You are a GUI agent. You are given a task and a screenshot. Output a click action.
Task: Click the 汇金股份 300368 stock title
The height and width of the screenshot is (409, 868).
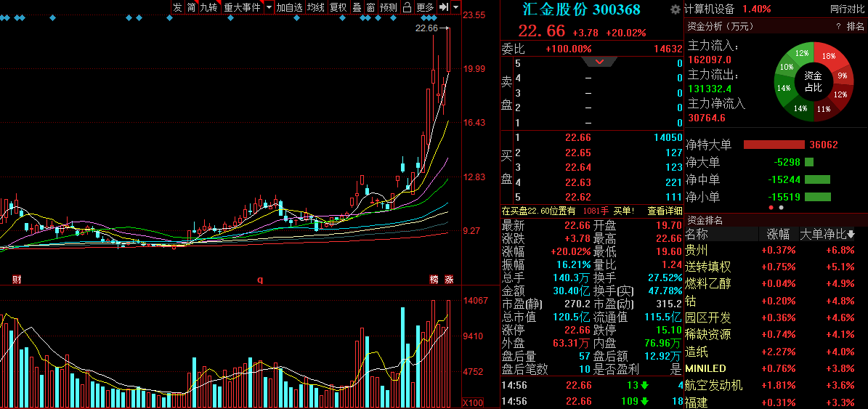(581, 9)
